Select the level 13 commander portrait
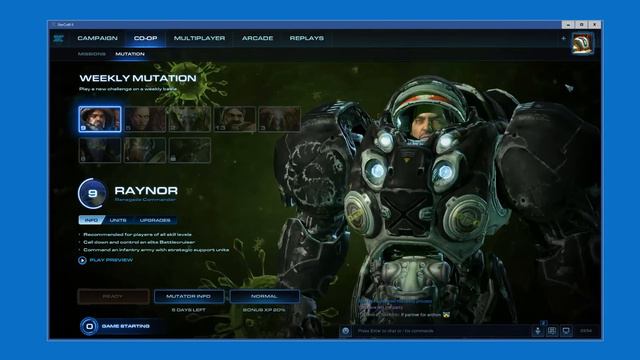This screenshot has height=360, width=640. point(235,119)
